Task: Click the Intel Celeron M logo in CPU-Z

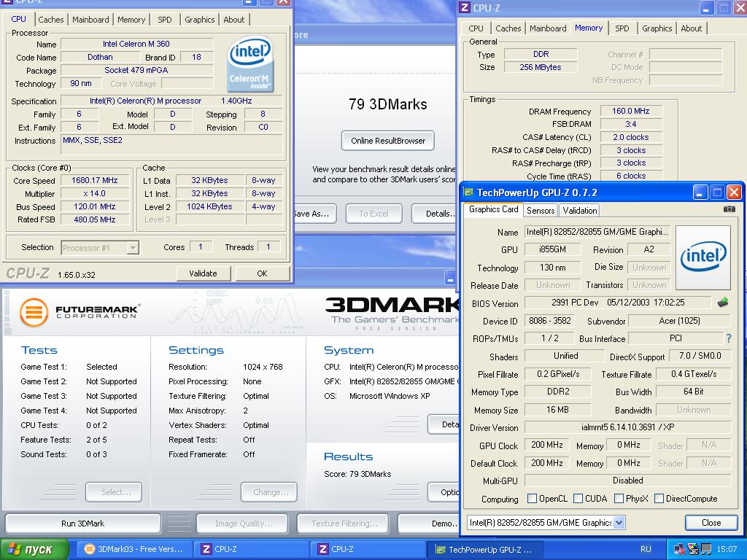Action: point(251,64)
